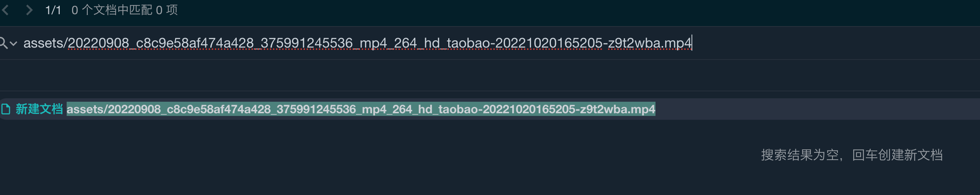The height and width of the screenshot is (195, 980).
Task: Click "assets/20220908" in the new-document row
Action: 113,109
